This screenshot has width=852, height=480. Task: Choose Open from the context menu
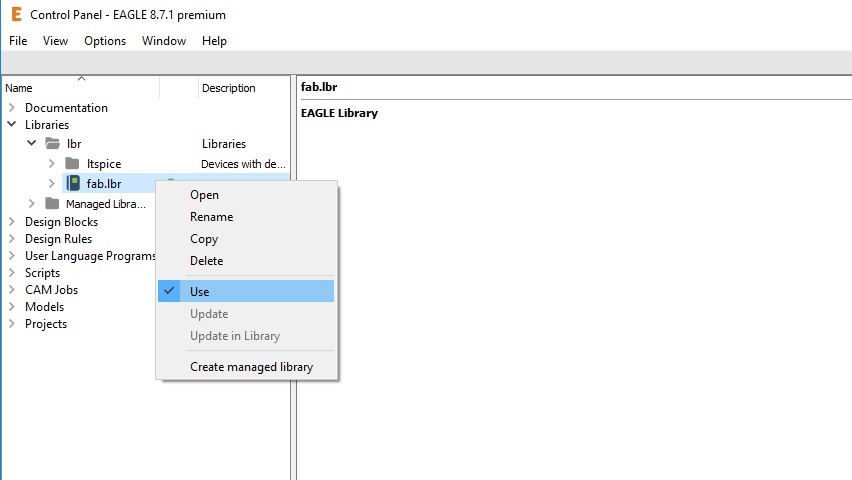(x=246, y=195)
